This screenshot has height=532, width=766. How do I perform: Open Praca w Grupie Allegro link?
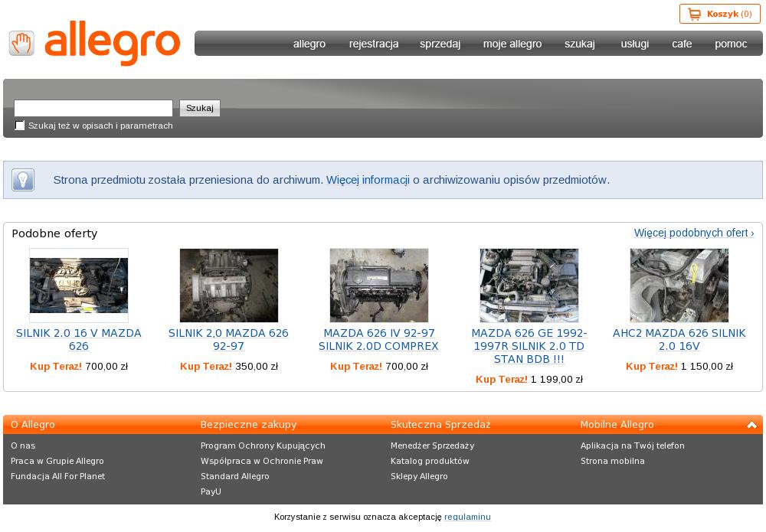click(x=57, y=462)
